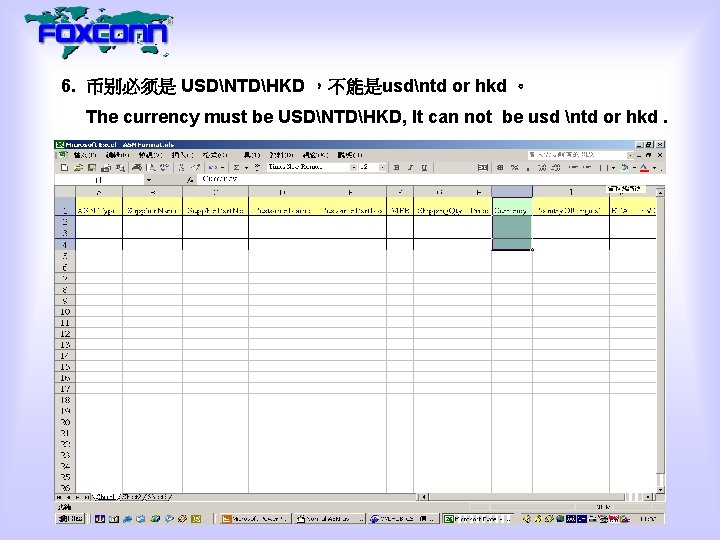This screenshot has height=540, width=720.
Task: Click the Name Box field
Action: click(x=99, y=180)
